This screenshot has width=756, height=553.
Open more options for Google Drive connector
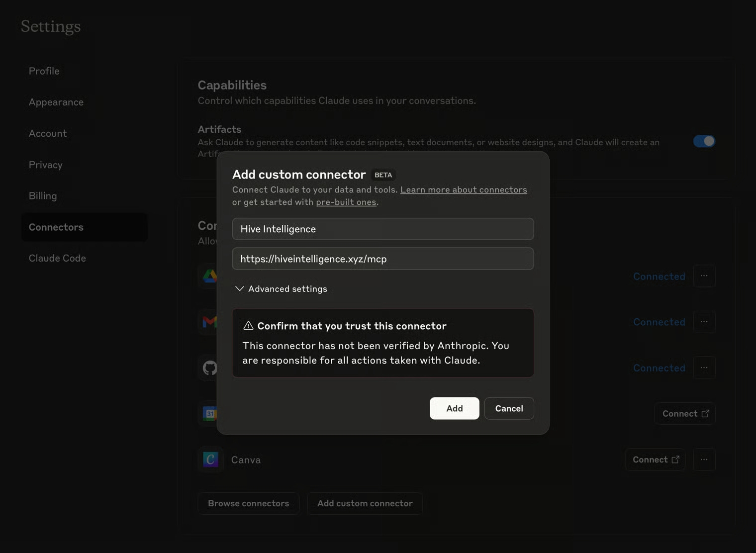pos(704,276)
